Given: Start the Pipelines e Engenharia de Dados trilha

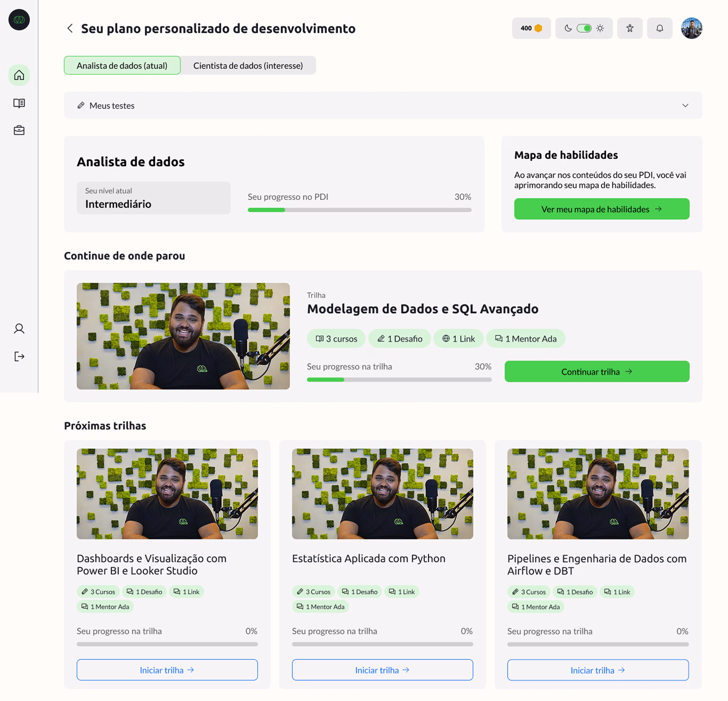Looking at the screenshot, I should [598, 670].
